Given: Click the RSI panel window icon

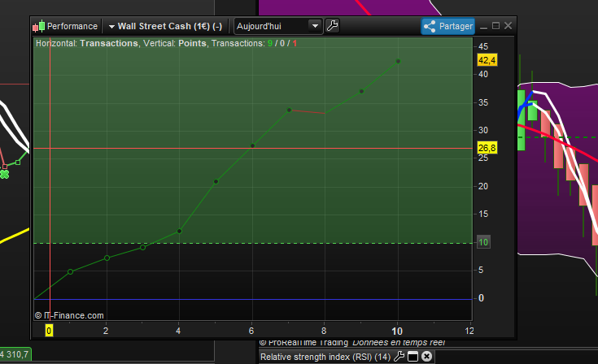Looking at the screenshot, I should click(x=413, y=357).
